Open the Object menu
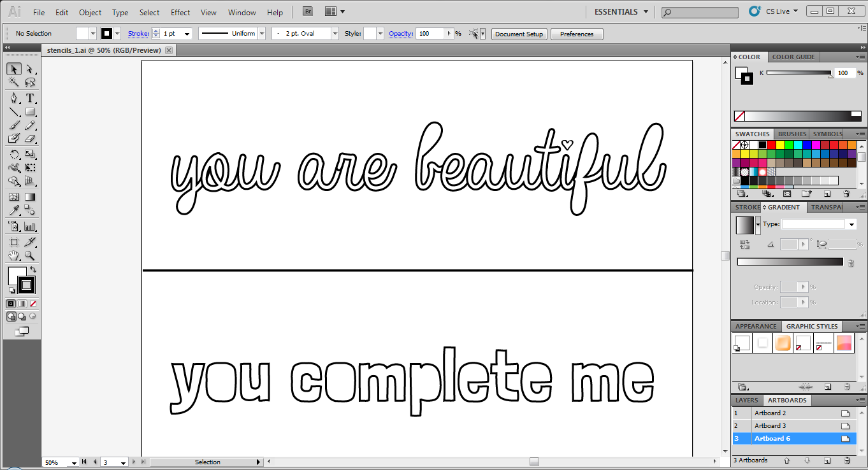This screenshot has height=470, width=868. pyautogui.click(x=90, y=12)
